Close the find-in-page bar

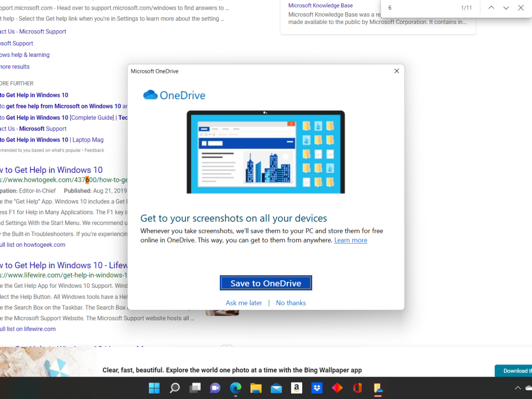pyautogui.click(x=521, y=7)
